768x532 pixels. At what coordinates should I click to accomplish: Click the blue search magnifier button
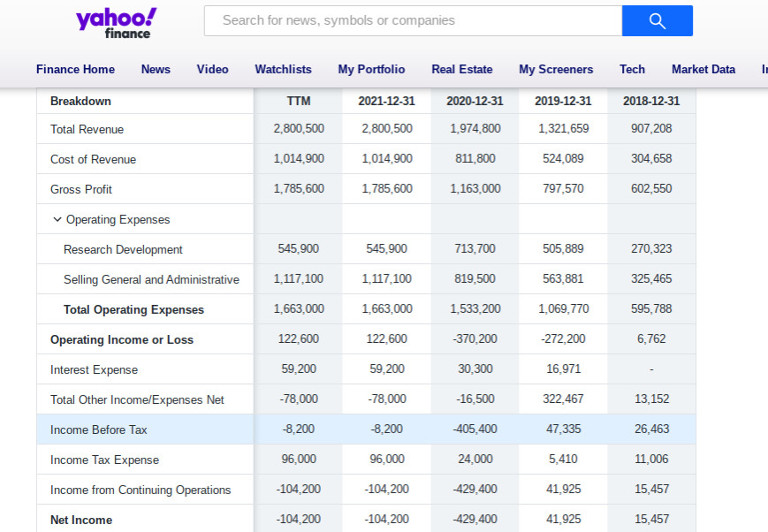click(658, 20)
